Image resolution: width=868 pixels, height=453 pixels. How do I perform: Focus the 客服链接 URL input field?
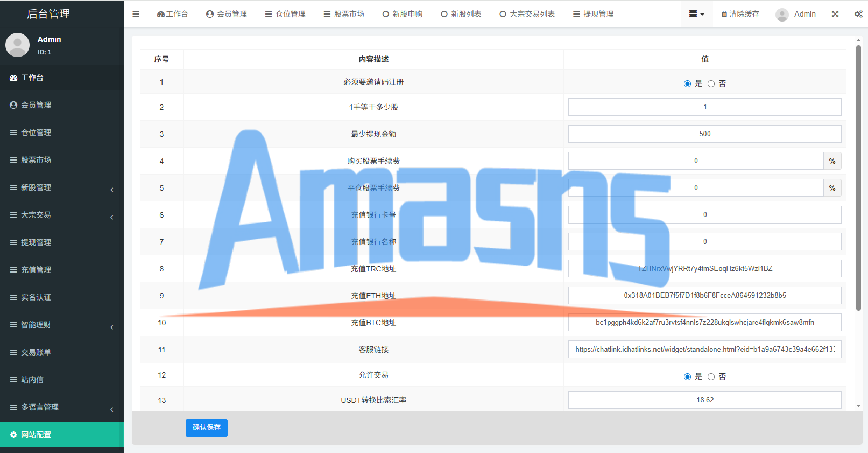click(705, 349)
